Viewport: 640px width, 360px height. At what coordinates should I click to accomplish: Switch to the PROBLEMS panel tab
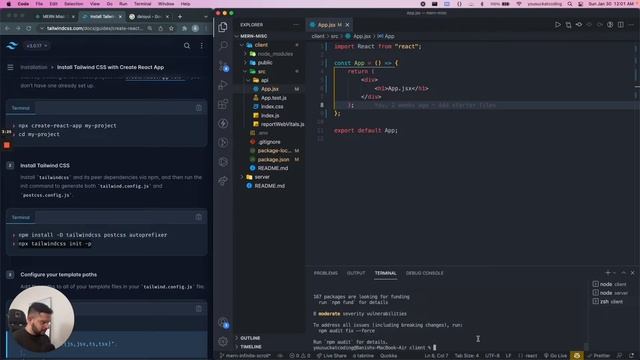click(326, 273)
